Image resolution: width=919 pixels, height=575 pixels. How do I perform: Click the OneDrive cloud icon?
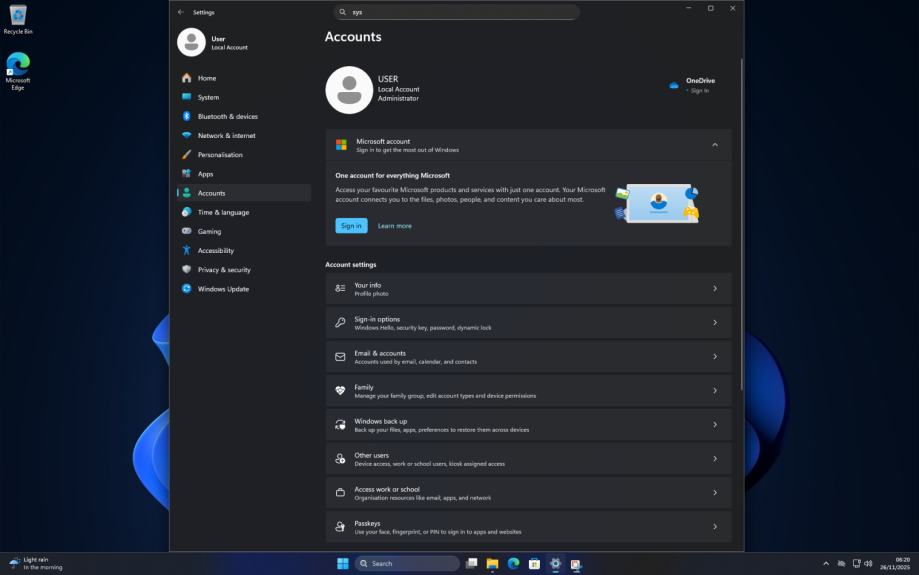click(674, 86)
